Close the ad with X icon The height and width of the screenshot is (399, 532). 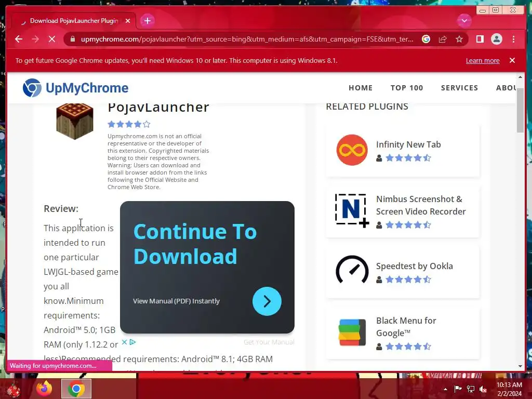tap(124, 342)
